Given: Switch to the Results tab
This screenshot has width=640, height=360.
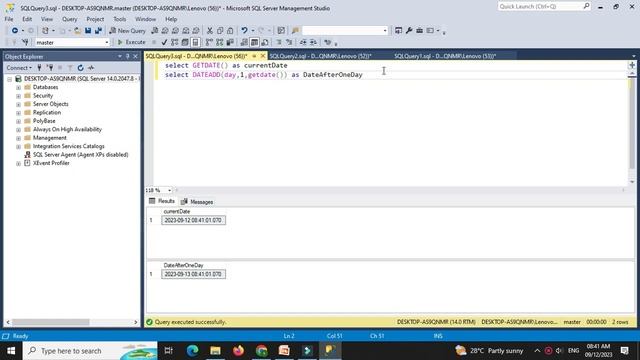Looking at the screenshot, I should [x=162, y=201].
